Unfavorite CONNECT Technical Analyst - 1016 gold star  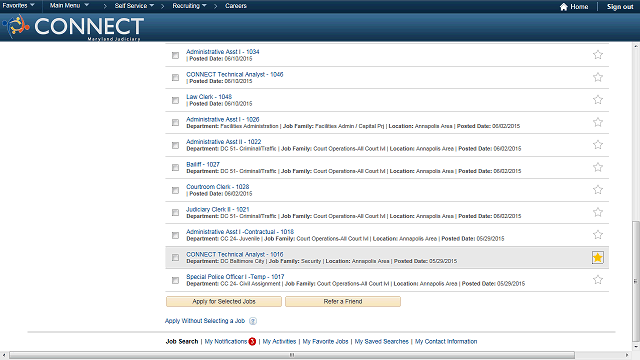[598, 258]
